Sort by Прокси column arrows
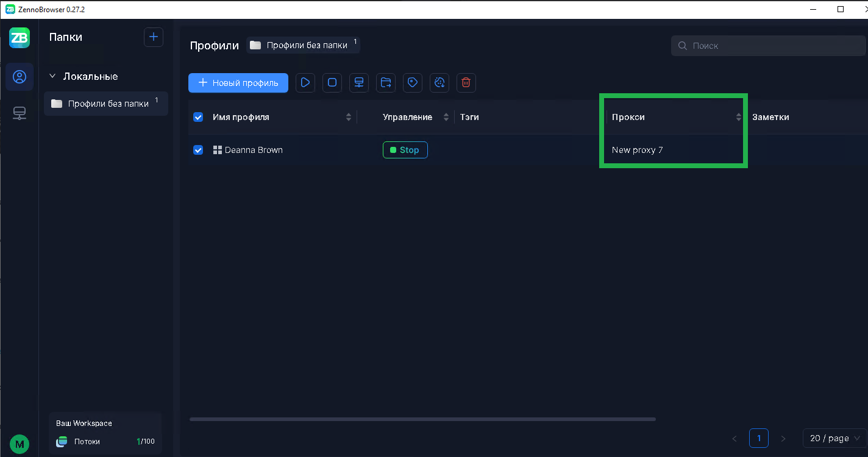The height and width of the screenshot is (457, 868). (739, 117)
